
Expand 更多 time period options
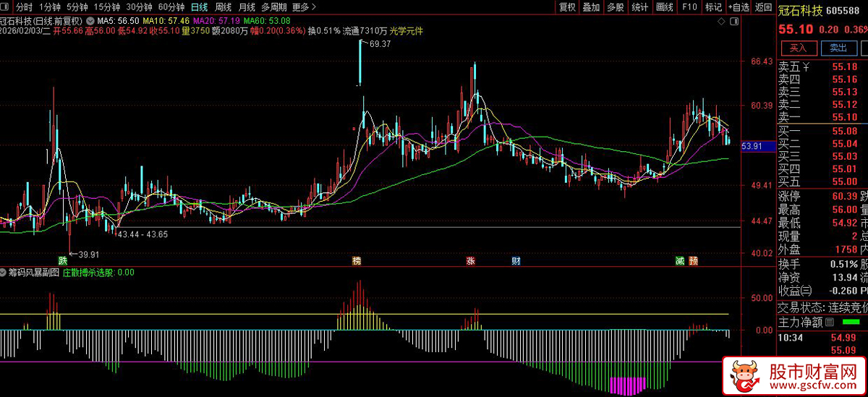(x=304, y=7)
